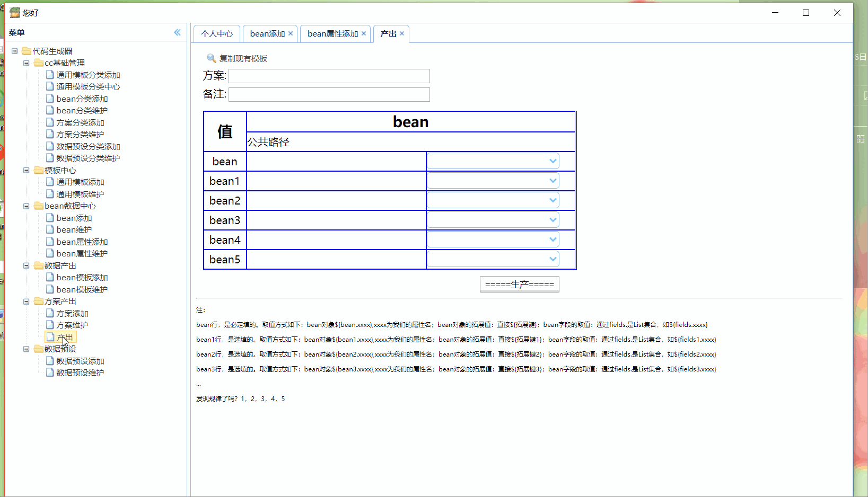Open 通用模板添加 in the tree

coord(80,182)
